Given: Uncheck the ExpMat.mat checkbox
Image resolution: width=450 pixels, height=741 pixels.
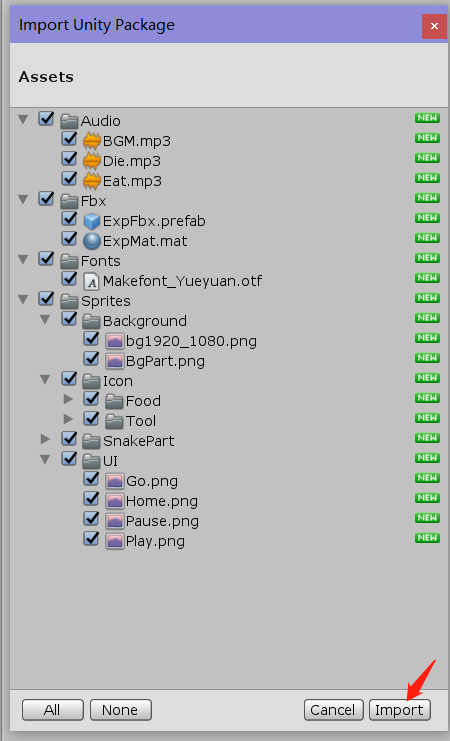Looking at the screenshot, I should click(69, 238).
